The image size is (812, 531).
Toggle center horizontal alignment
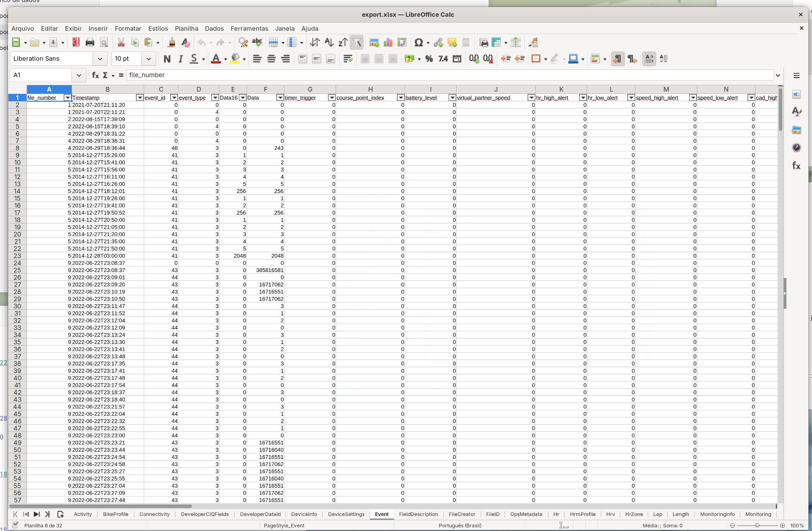pyautogui.click(x=271, y=59)
